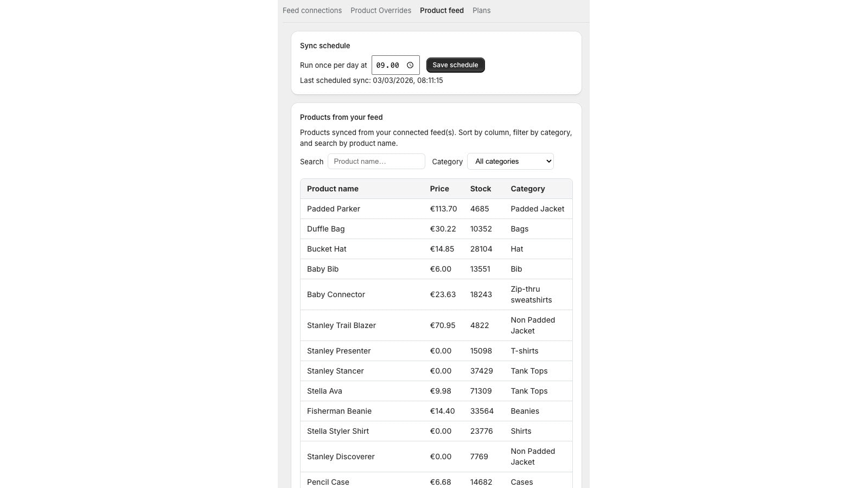Screen dimensions: 868x488
Task: Click the product name search field
Action: click(x=376, y=161)
